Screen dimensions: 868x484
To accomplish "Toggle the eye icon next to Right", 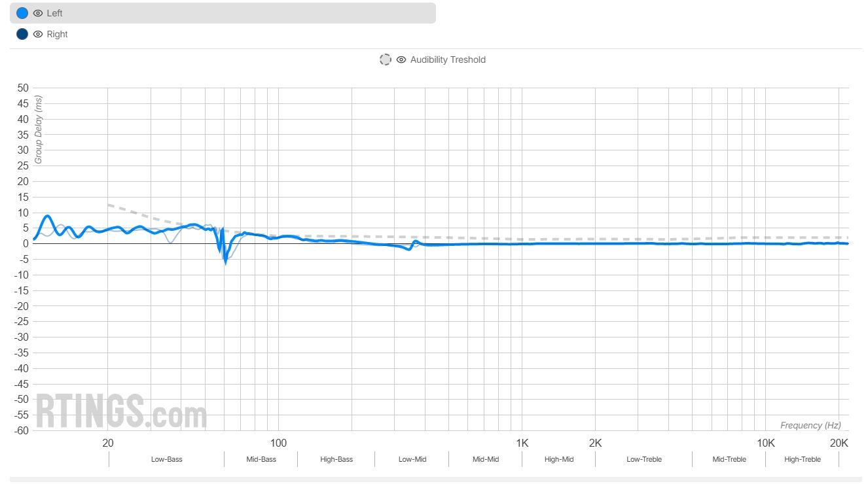I will point(38,34).
